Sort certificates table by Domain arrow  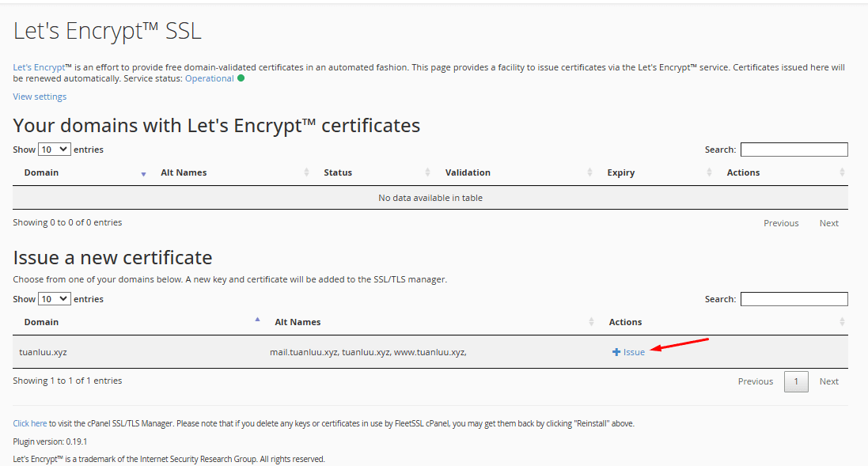click(x=143, y=174)
